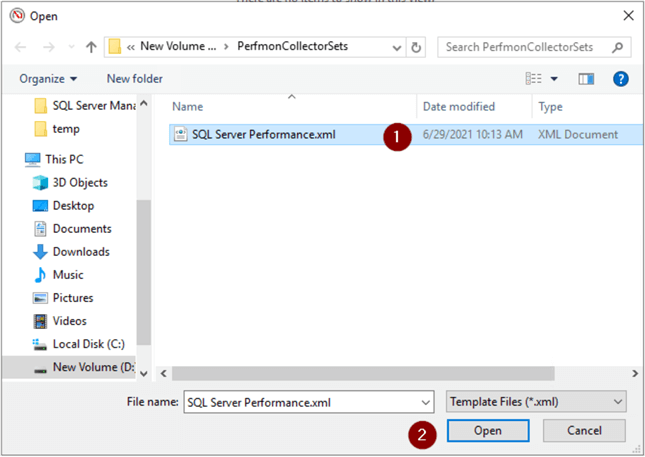
Task: Open the Organize menu
Action: click(48, 79)
